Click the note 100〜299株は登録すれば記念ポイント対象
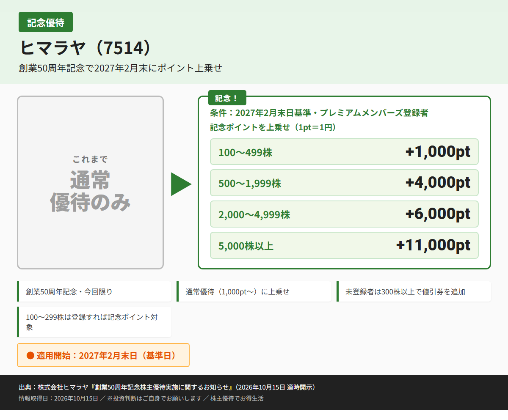This screenshot has width=508, height=420. point(94,322)
